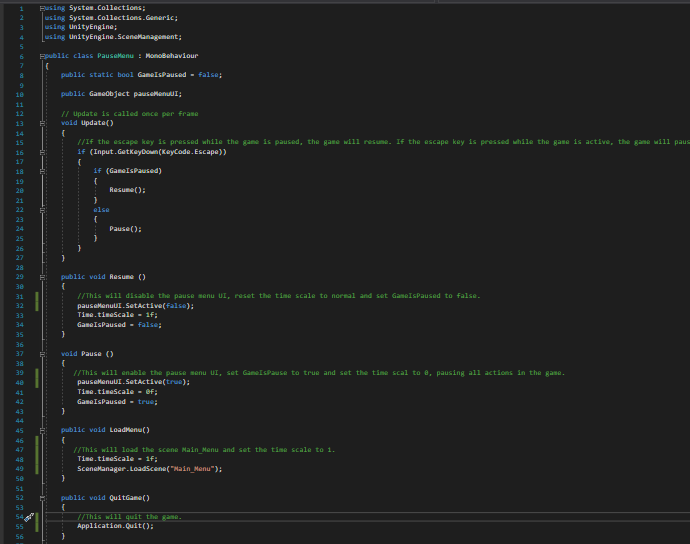Collapse the Input.GetKeyDown if-block on line 16

pyautogui.click(x=43, y=152)
